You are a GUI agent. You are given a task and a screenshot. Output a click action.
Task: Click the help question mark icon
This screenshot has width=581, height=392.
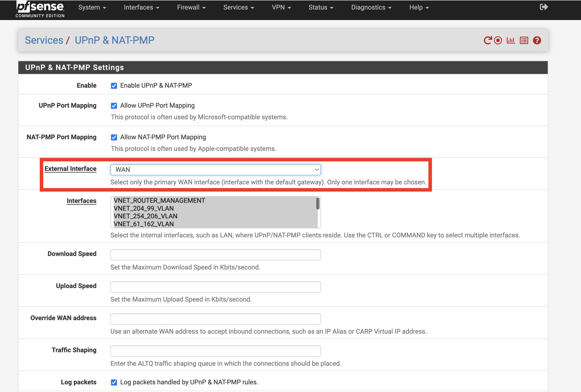click(x=537, y=40)
